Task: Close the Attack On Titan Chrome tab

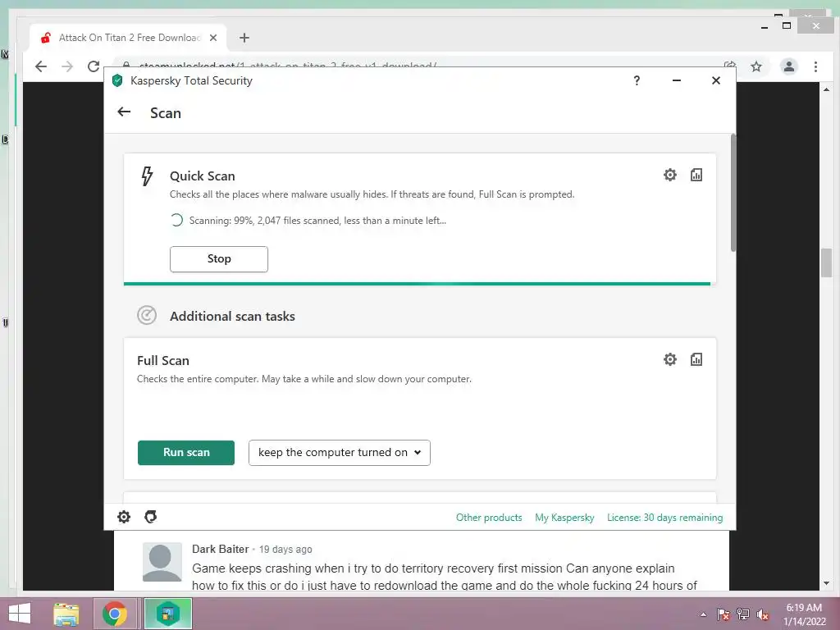Action: (x=213, y=38)
